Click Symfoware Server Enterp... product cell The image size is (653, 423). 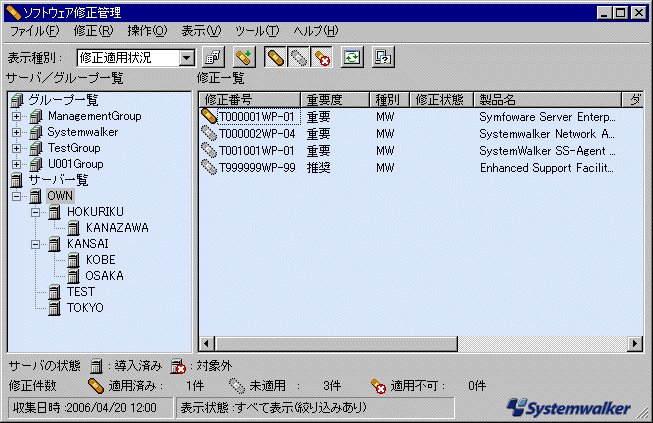pyautogui.click(x=547, y=117)
